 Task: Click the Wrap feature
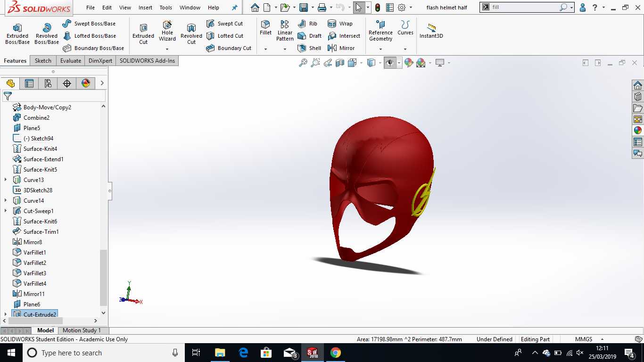pyautogui.click(x=340, y=24)
